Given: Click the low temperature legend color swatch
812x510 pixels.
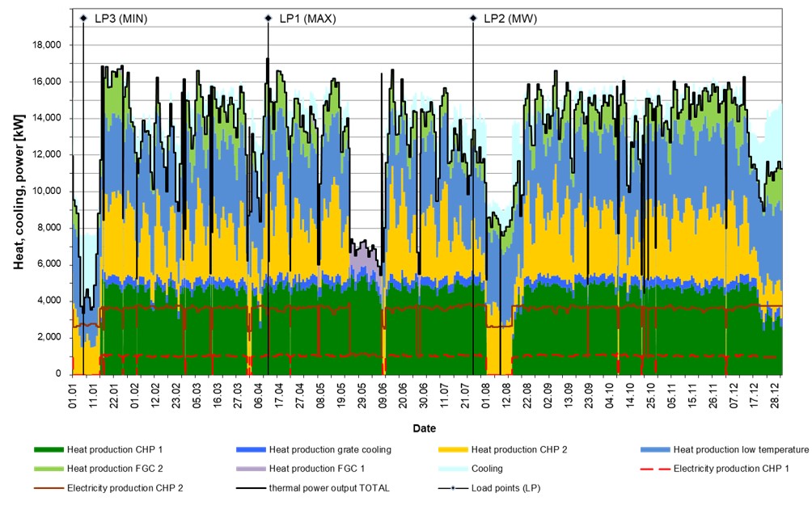Looking at the screenshot, I should tap(654, 450).
